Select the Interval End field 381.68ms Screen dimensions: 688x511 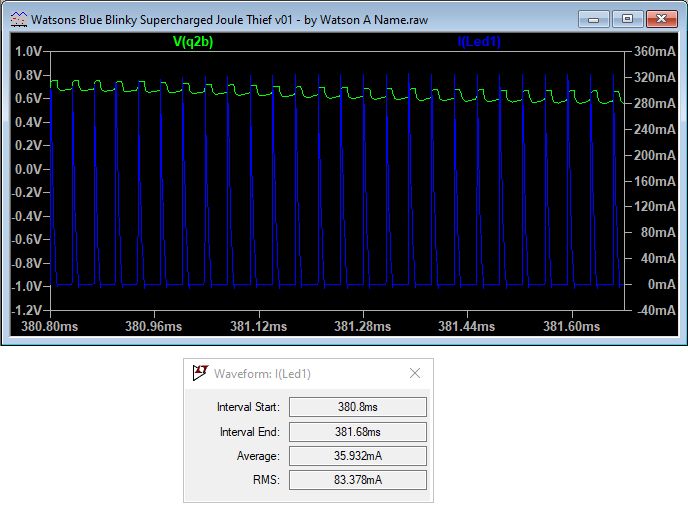coord(358,432)
